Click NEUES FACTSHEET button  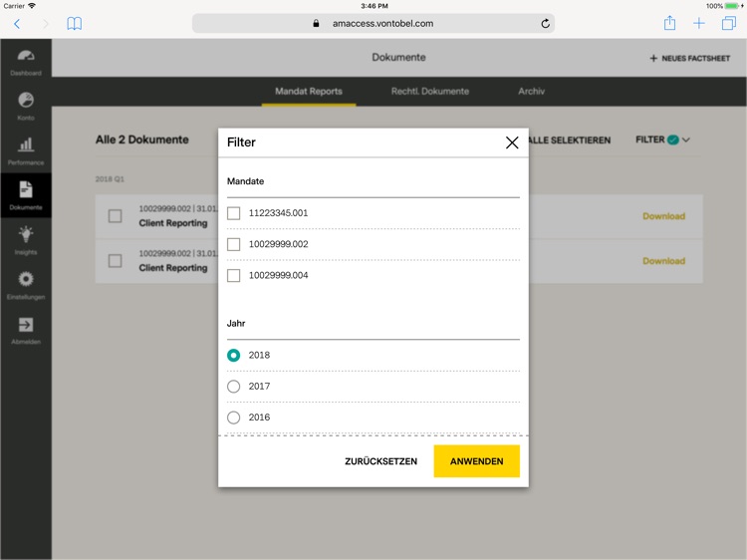pos(689,58)
